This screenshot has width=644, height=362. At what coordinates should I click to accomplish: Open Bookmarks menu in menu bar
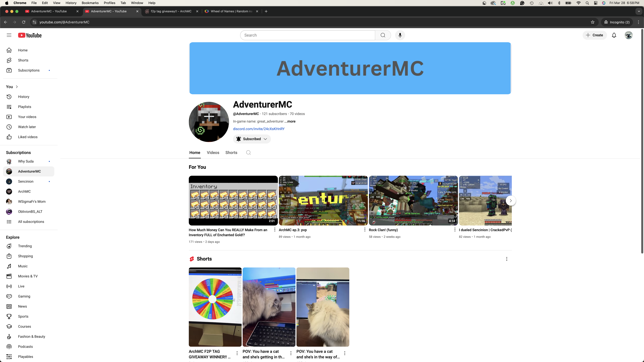coord(90,3)
